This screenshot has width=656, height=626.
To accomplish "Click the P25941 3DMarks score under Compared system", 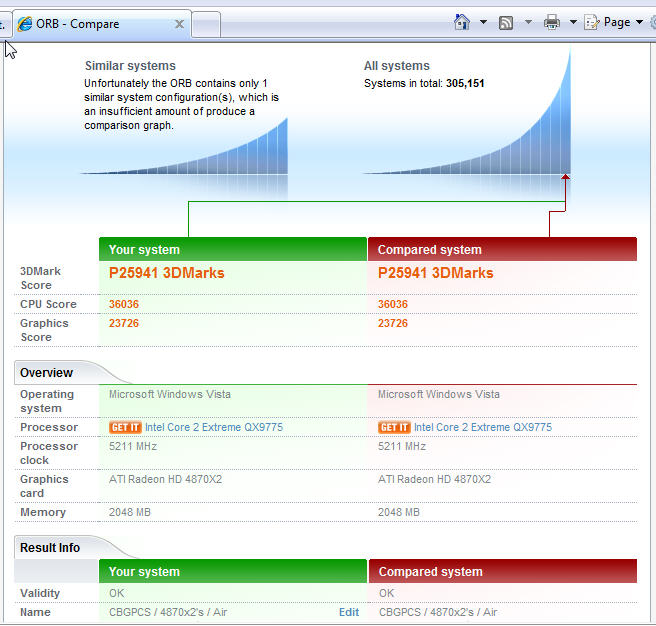I will pyautogui.click(x=436, y=273).
